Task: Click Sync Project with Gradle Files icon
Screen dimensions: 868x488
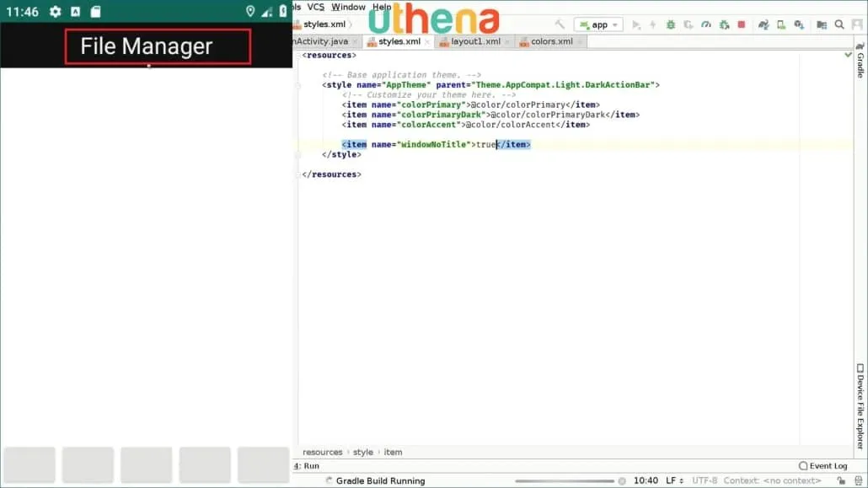Action: (764, 25)
